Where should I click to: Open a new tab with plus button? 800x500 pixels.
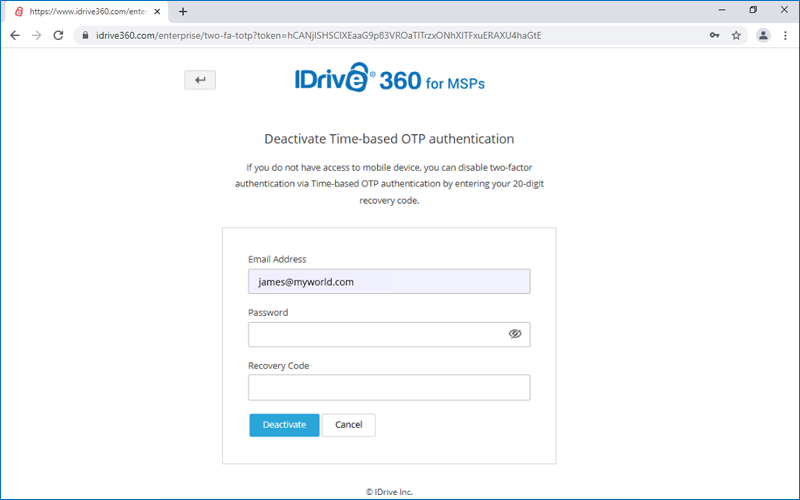coord(183,11)
